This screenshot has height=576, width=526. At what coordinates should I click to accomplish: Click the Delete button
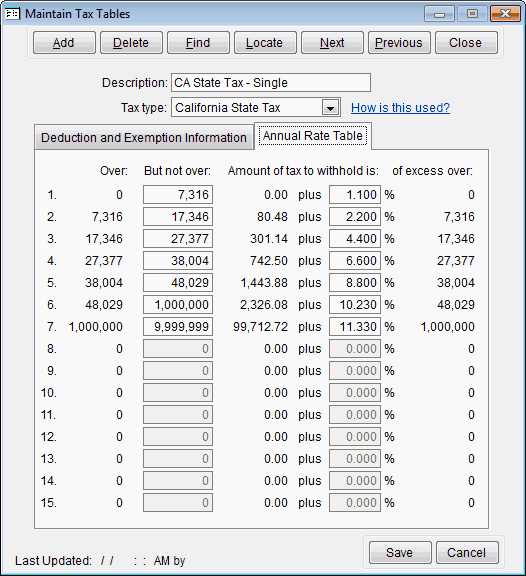[x=131, y=43]
